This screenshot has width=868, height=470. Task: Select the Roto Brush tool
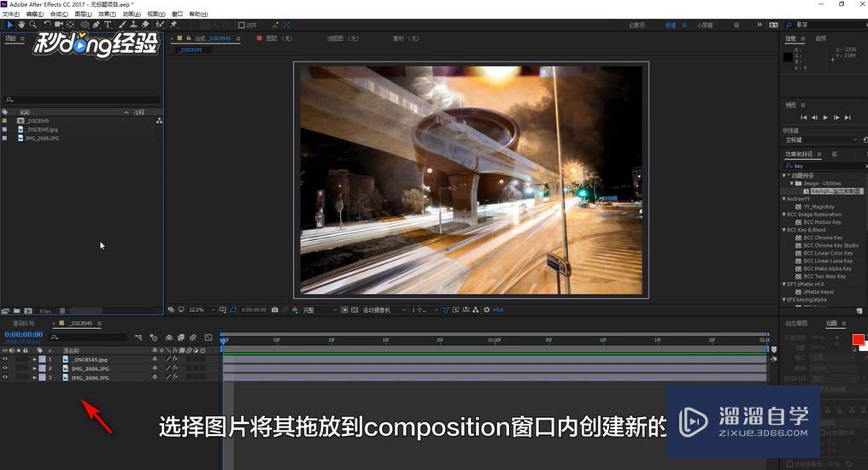(160, 25)
